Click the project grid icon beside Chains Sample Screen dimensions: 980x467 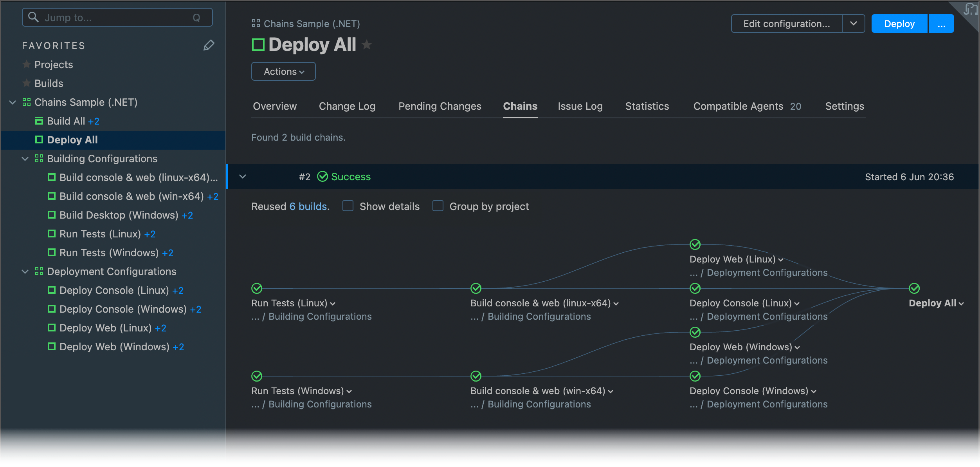27,102
